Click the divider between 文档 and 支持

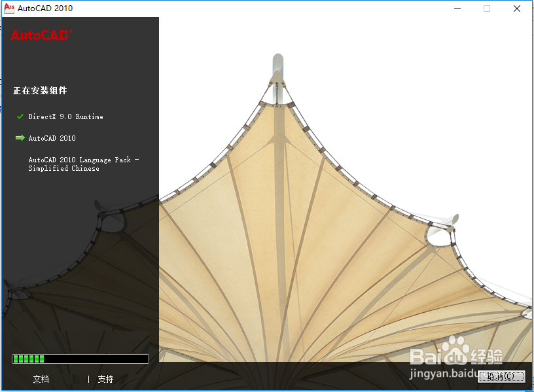(x=88, y=379)
